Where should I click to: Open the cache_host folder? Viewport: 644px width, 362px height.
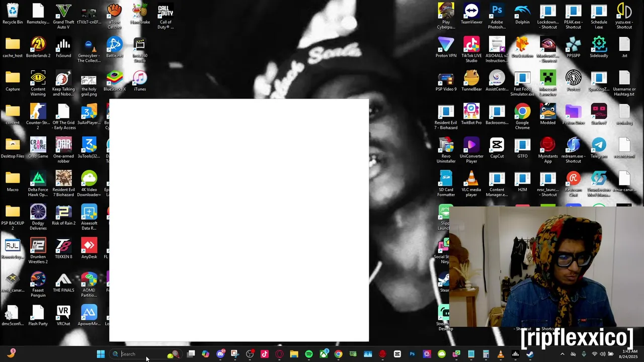[x=13, y=48]
